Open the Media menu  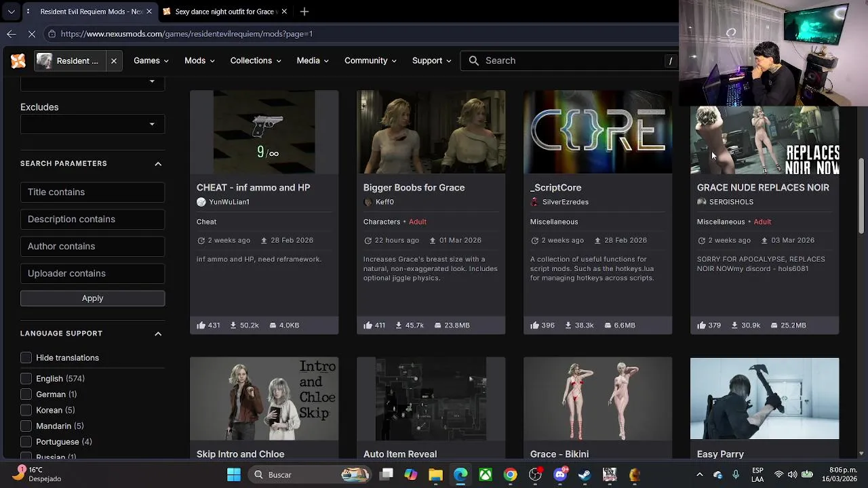click(313, 61)
